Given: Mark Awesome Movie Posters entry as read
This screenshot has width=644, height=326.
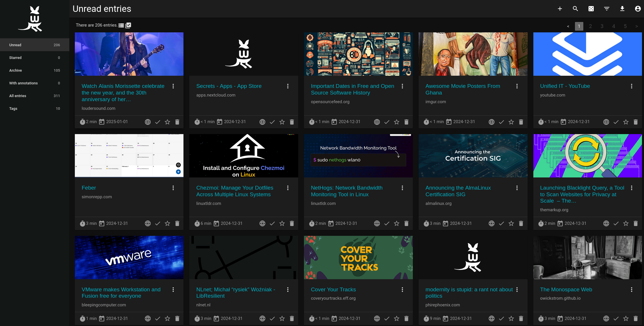Looking at the screenshot, I should pos(501,122).
